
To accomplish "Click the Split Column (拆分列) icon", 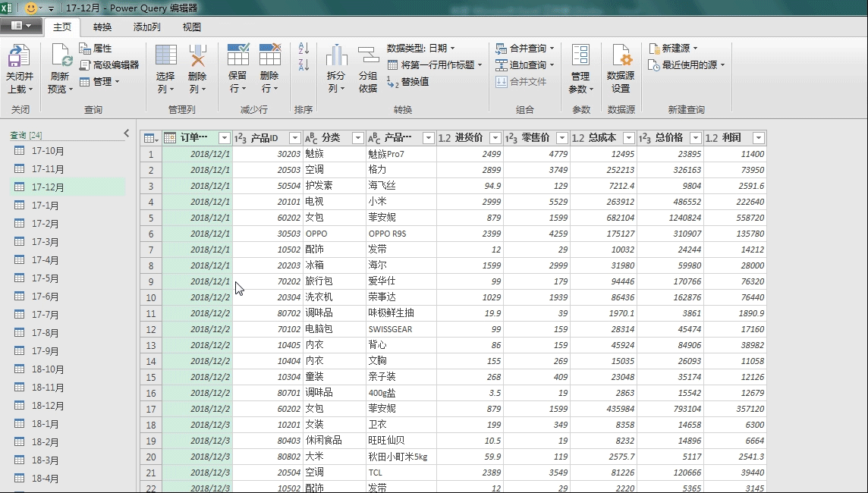I will point(336,55).
